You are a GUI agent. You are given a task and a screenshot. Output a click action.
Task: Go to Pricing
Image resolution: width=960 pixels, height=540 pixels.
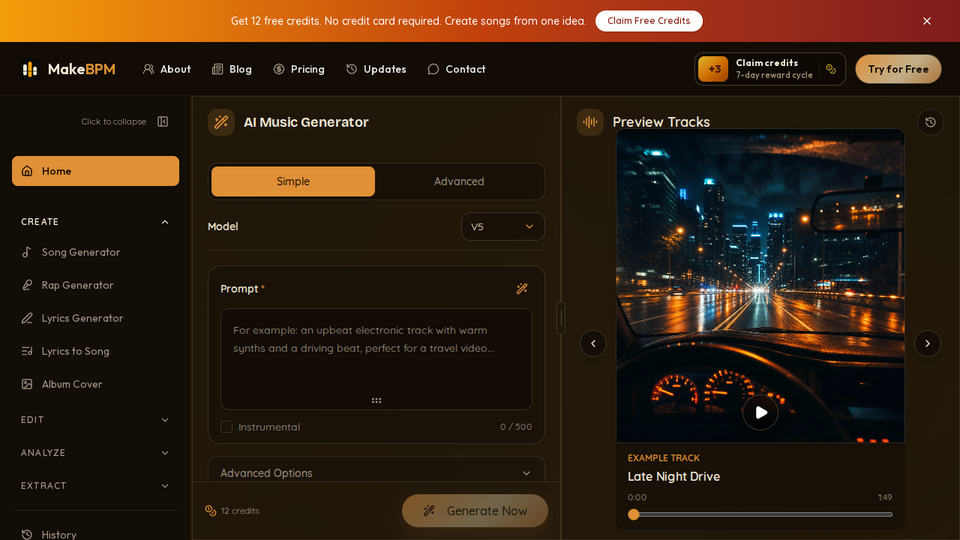click(x=299, y=69)
